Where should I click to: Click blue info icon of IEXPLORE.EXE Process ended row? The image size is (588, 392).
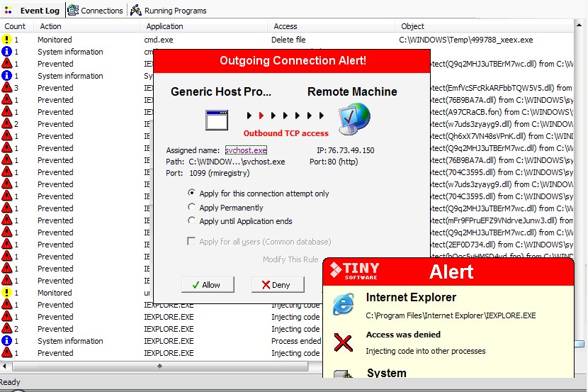tap(7, 341)
